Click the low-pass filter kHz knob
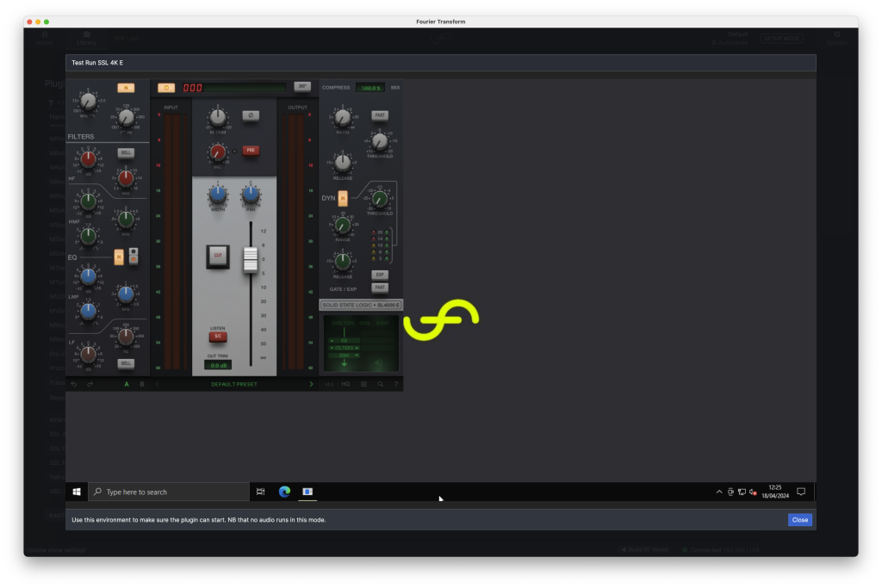This screenshot has height=588, width=882. pyautogui.click(x=88, y=102)
